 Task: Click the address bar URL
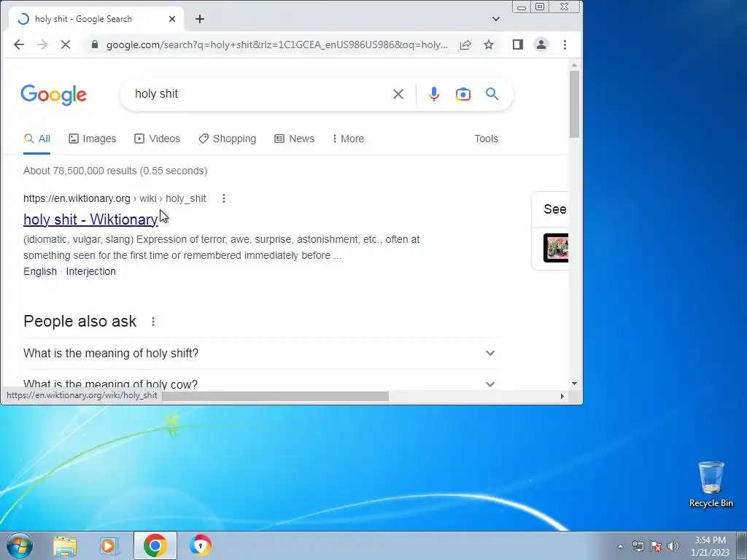(x=276, y=44)
